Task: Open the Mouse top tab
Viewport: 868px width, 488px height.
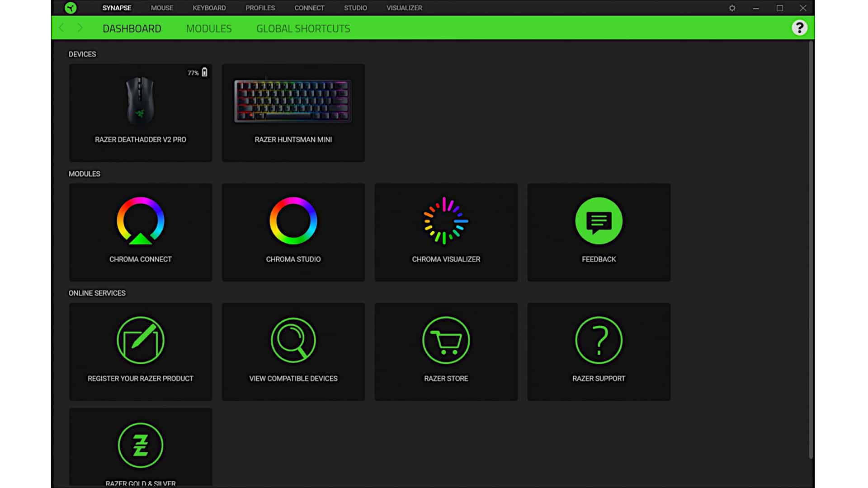Action: pos(162,8)
